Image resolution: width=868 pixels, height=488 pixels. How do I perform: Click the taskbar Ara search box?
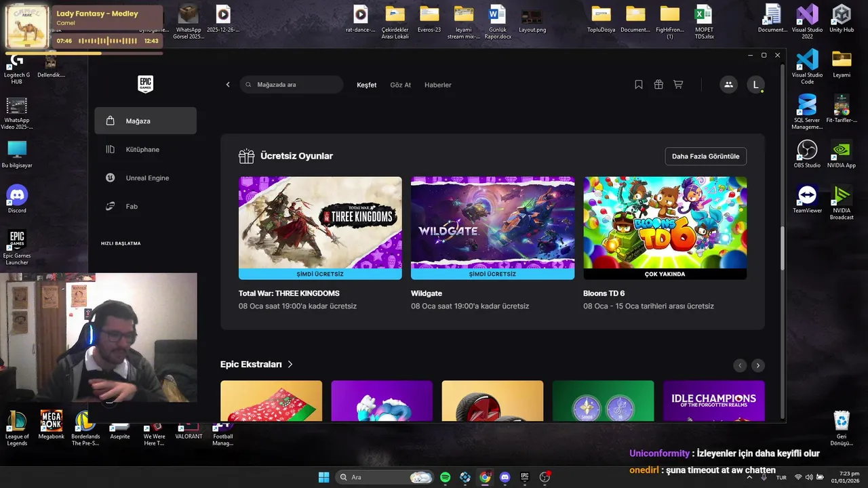click(384, 477)
